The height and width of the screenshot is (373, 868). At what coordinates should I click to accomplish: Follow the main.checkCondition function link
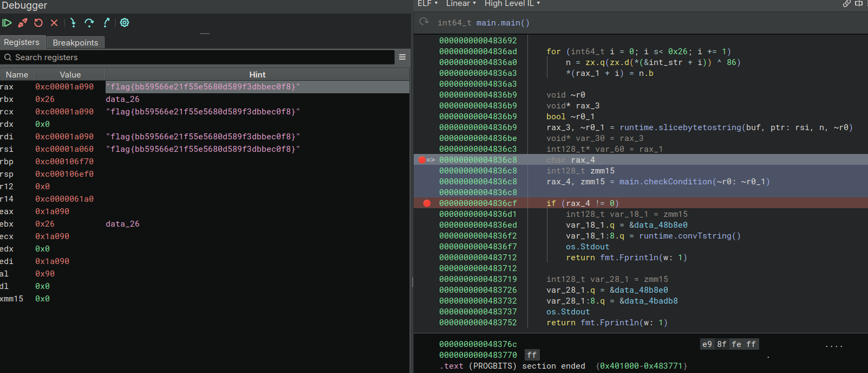[665, 182]
